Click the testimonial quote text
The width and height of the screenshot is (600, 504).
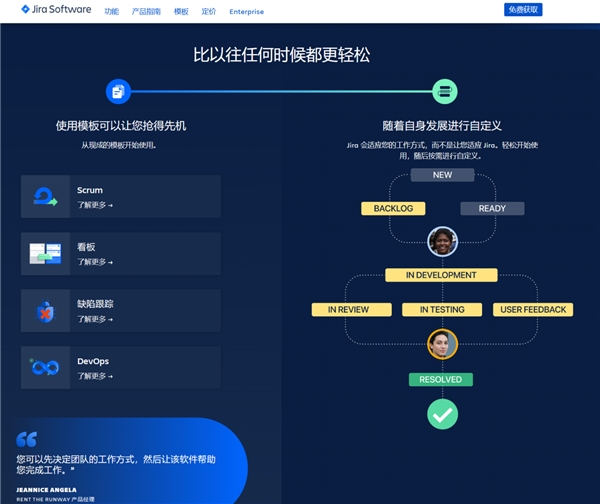pyautogui.click(x=116, y=465)
